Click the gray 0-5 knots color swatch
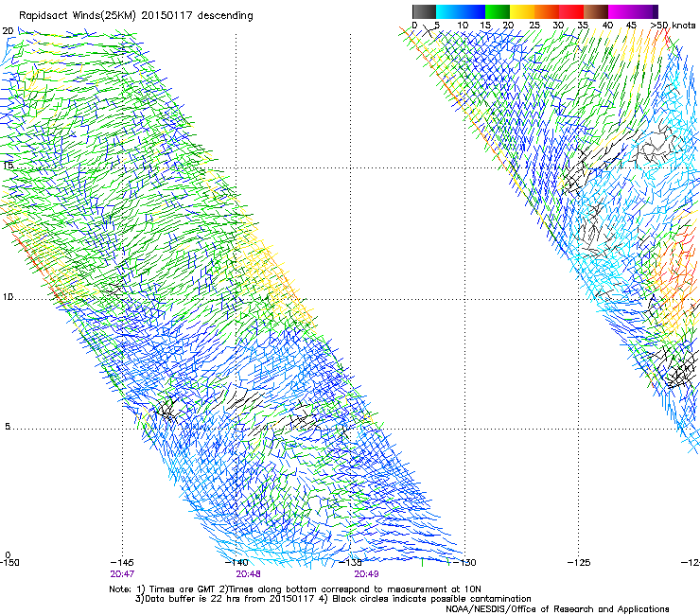 (424, 11)
